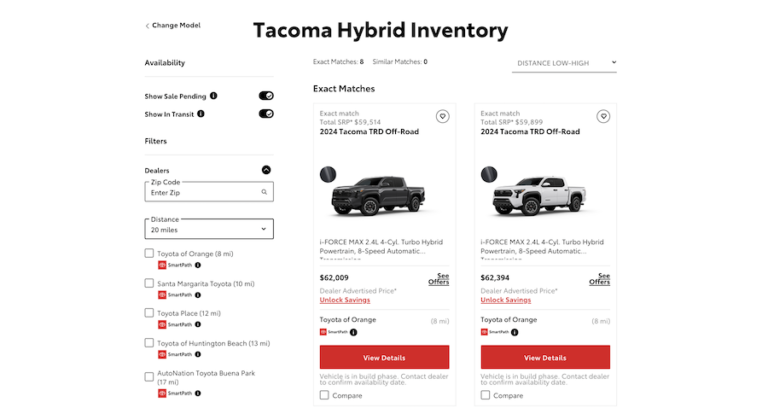
Task: Click Unlock Savings on the white Tacoma
Action: 505,300
